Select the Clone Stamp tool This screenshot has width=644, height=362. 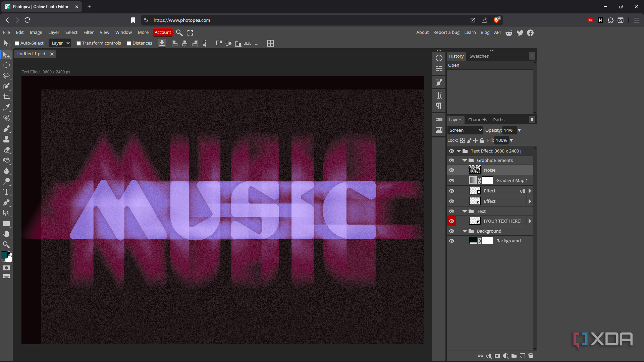[x=6, y=139]
